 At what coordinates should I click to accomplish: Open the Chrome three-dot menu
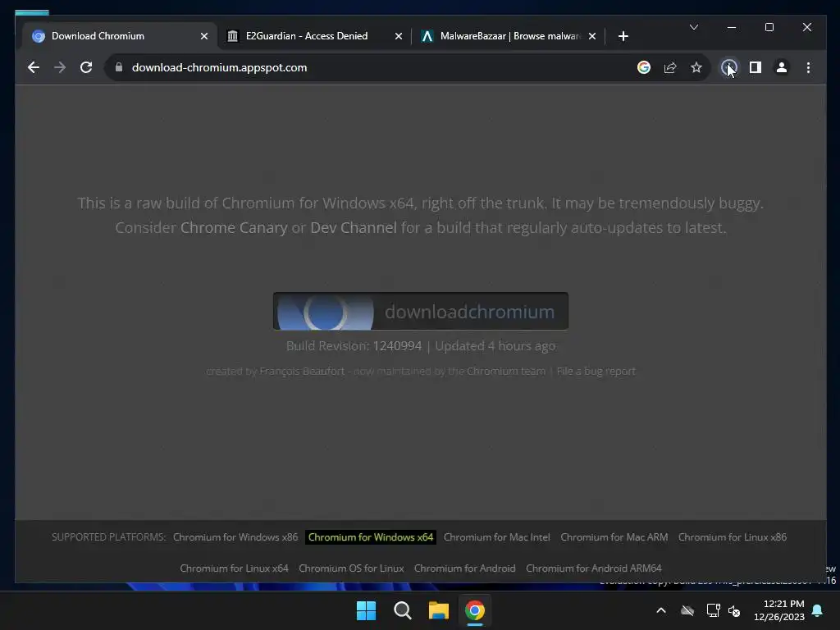click(x=808, y=67)
